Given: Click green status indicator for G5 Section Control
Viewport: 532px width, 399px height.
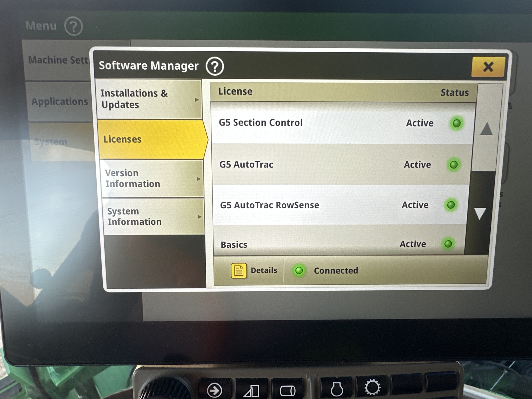Looking at the screenshot, I should [x=457, y=123].
